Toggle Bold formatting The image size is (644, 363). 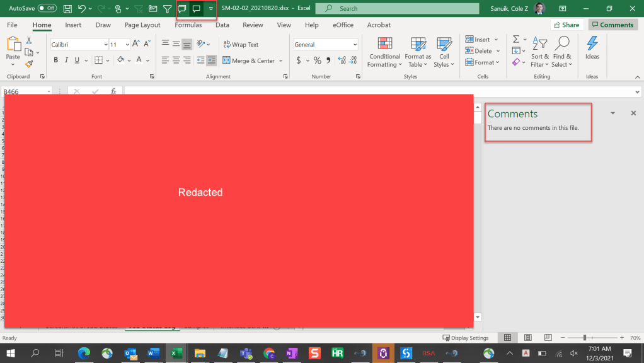pyautogui.click(x=55, y=60)
